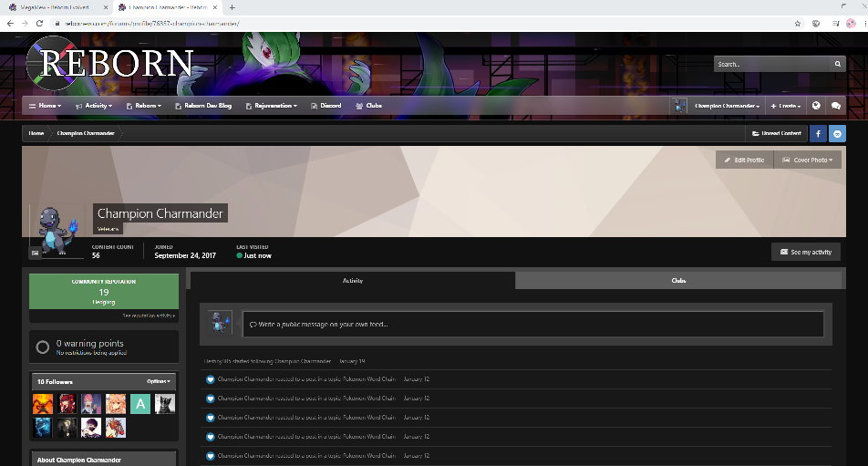The height and width of the screenshot is (466, 868).
Task: Click Home in the breadcrumb
Action: [x=36, y=133]
